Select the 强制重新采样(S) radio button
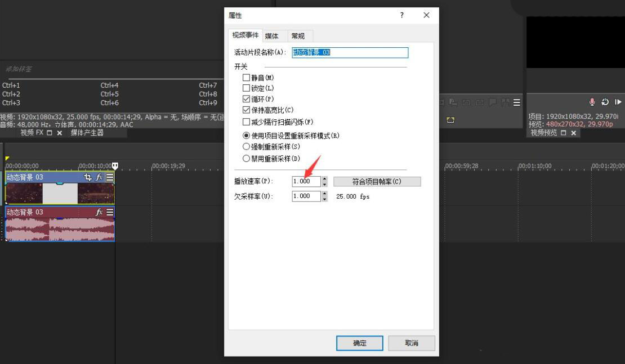Screen dimensions: 625x364 pos(246,146)
